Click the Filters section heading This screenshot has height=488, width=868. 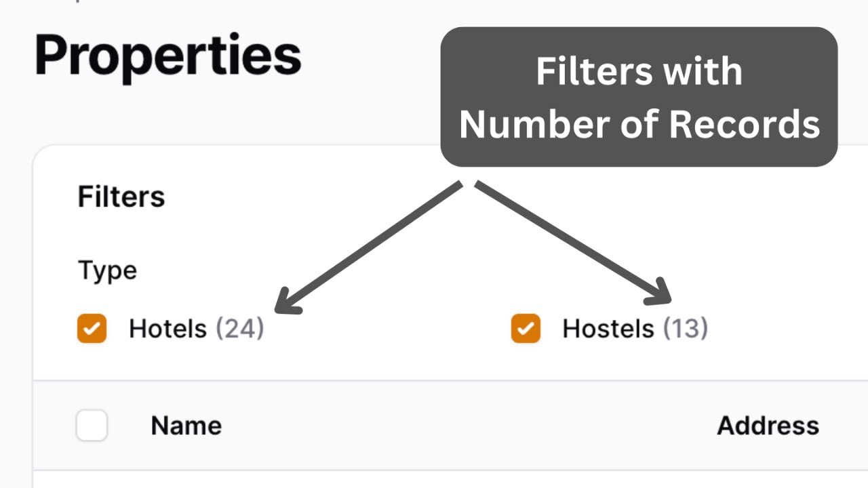click(121, 197)
